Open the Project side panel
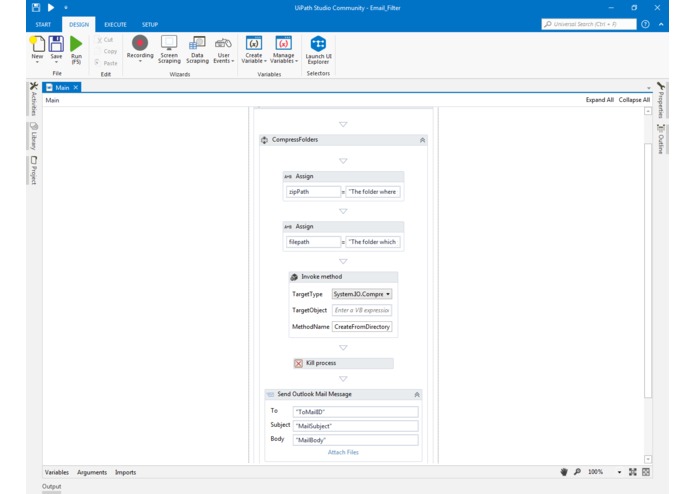The image size is (695, 494). point(34,170)
